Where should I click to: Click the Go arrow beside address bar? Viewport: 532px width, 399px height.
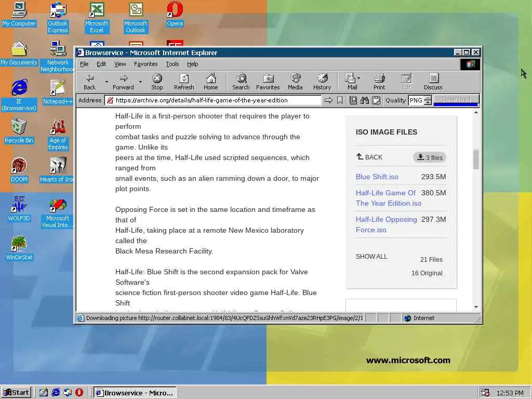click(x=328, y=100)
